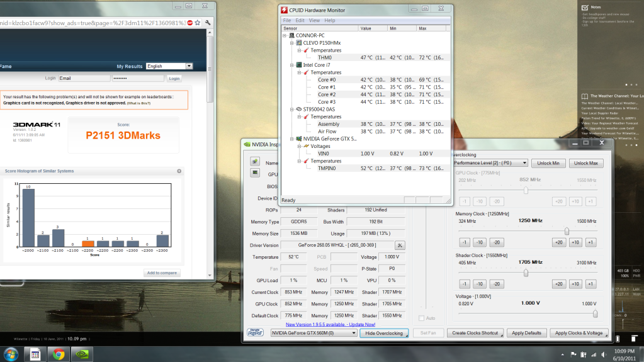The image size is (644, 362).
Task: Click the Unlock Max button
Action: (585, 163)
